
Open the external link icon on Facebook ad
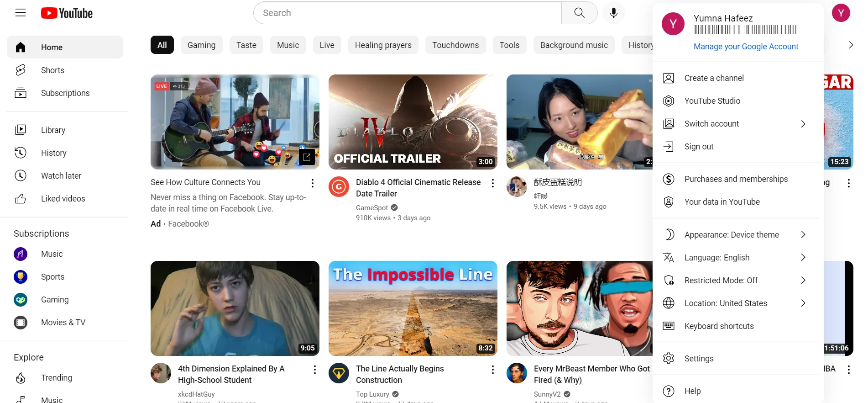[x=307, y=157]
